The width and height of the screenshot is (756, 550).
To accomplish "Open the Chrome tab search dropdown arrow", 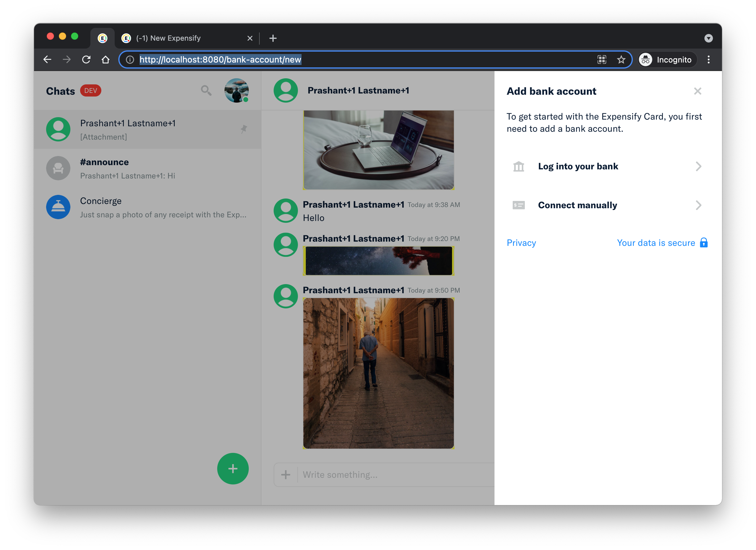I will (x=708, y=38).
